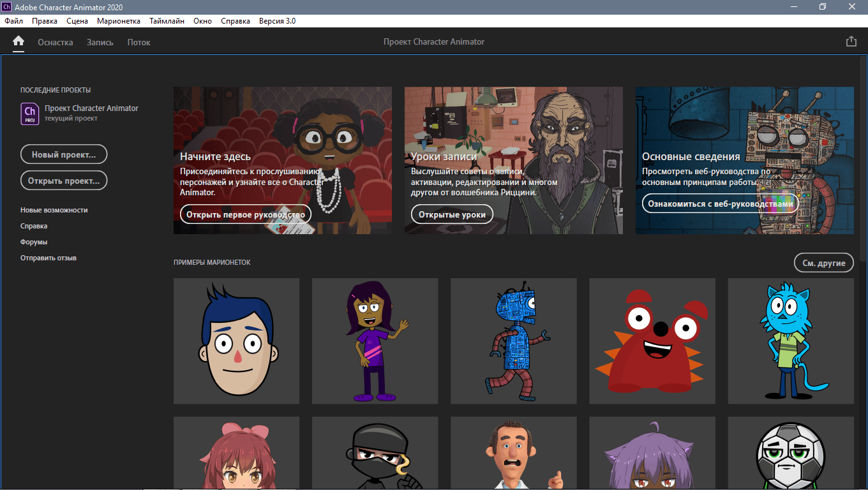The height and width of the screenshot is (490, 868).
Task: Click Открыть первое руководство button
Action: (246, 214)
